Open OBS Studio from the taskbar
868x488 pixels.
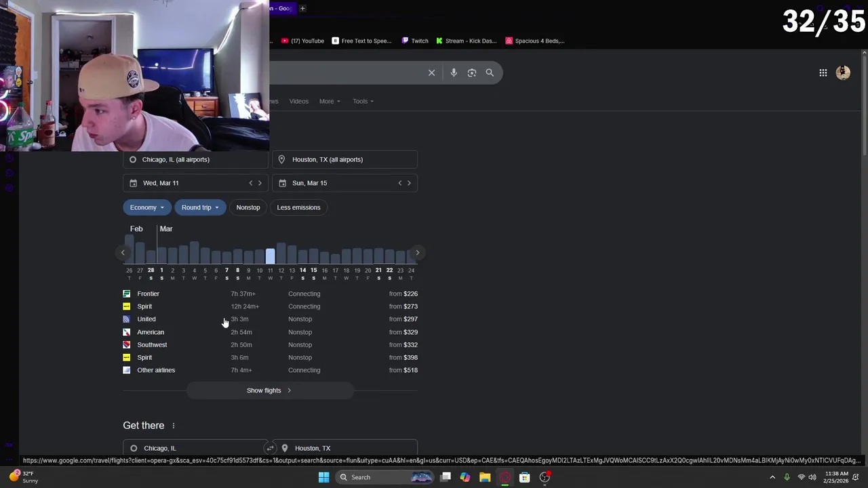(x=545, y=477)
